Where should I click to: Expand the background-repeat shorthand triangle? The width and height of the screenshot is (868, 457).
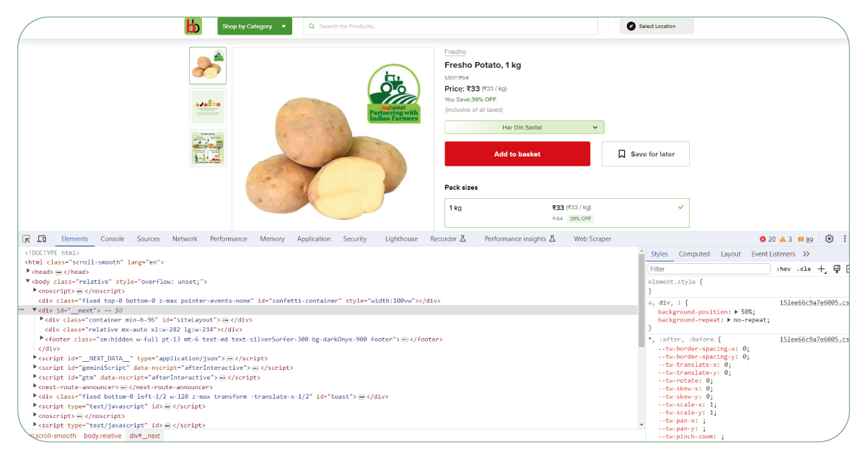[x=729, y=319]
